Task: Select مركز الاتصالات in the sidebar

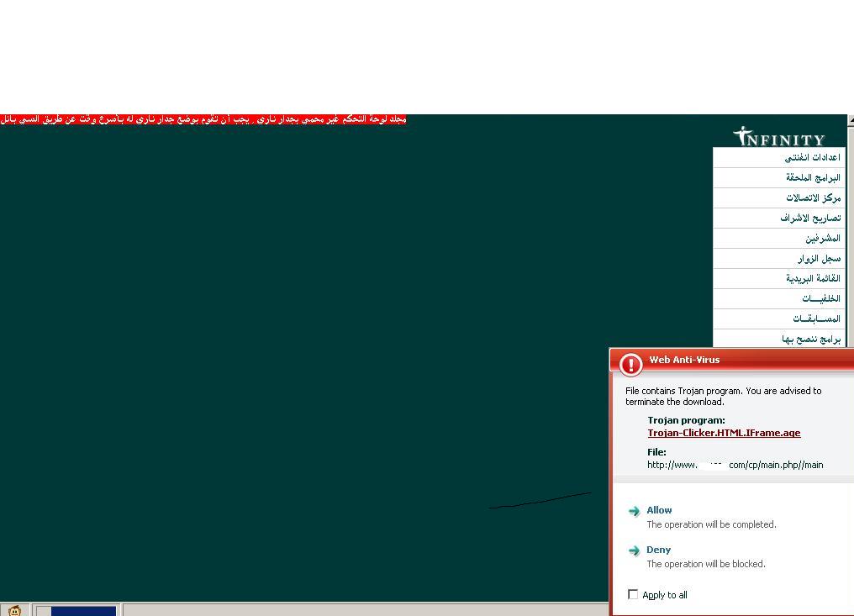Action: [813, 197]
